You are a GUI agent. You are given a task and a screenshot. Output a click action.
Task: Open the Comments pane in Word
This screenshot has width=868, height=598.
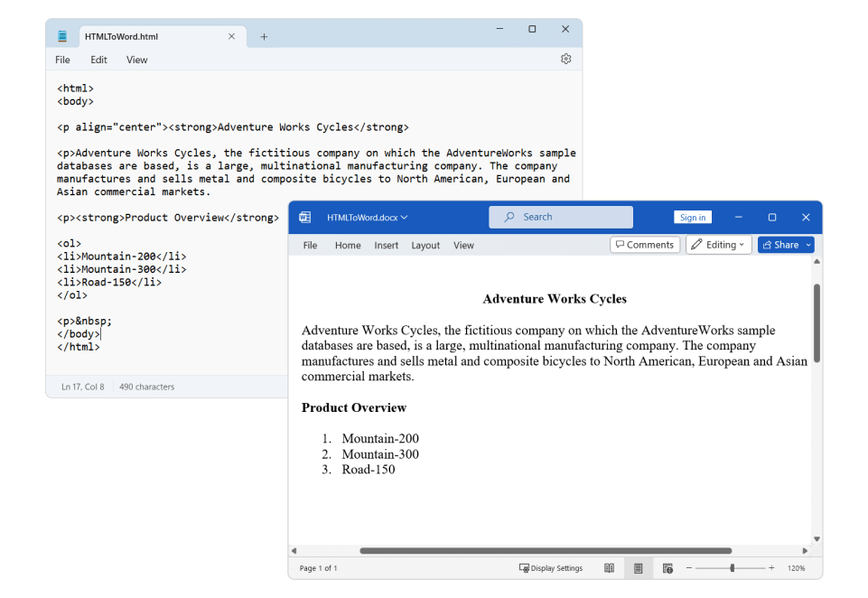(x=645, y=245)
